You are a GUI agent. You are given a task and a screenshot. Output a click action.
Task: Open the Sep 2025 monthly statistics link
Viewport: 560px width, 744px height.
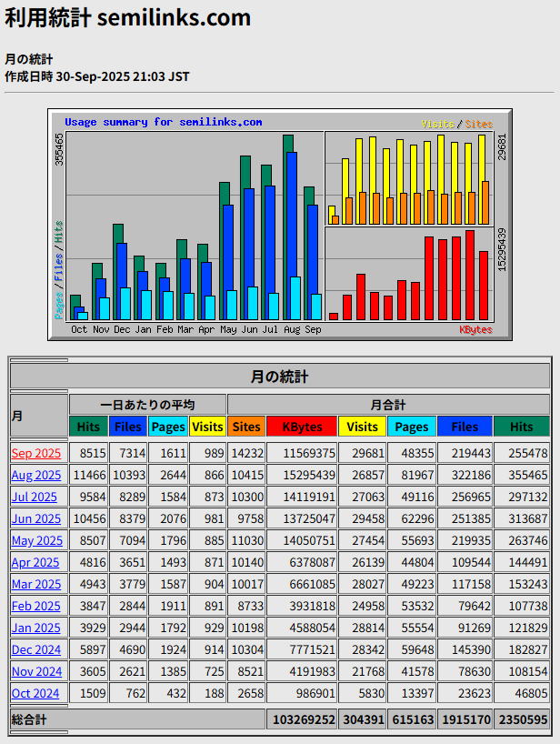(36, 453)
